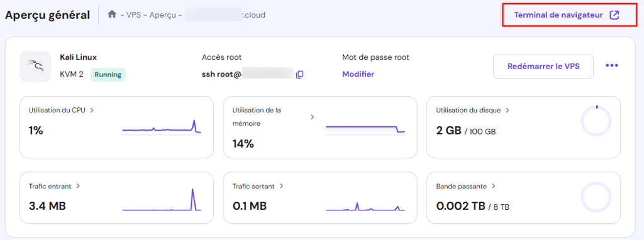The height and width of the screenshot is (240, 644).
Task: Click the Running status badge
Action: pyautogui.click(x=108, y=75)
